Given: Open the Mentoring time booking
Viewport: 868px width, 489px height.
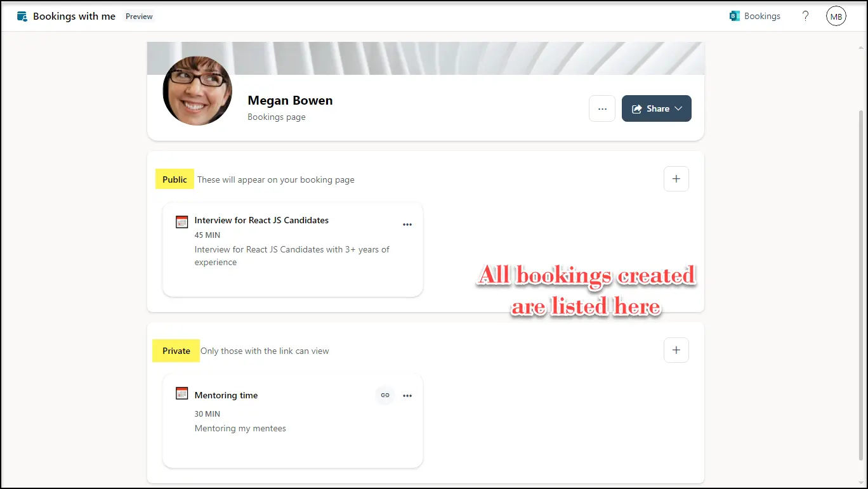Looking at the screenshot, I should click(x=226, y=395).
